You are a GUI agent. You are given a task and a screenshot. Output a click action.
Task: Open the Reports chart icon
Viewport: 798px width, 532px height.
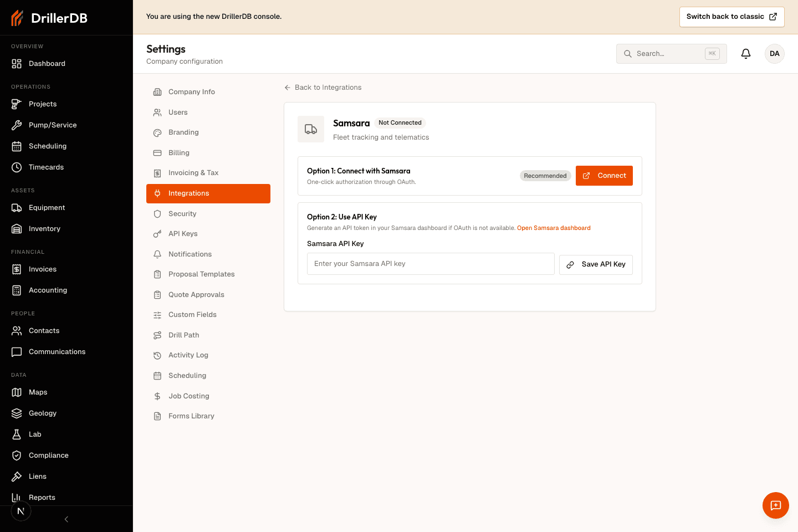click(17, 498)
